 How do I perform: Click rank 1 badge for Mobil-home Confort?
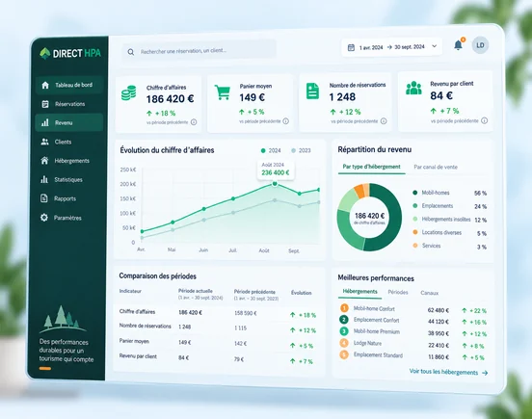coord(344,308)
